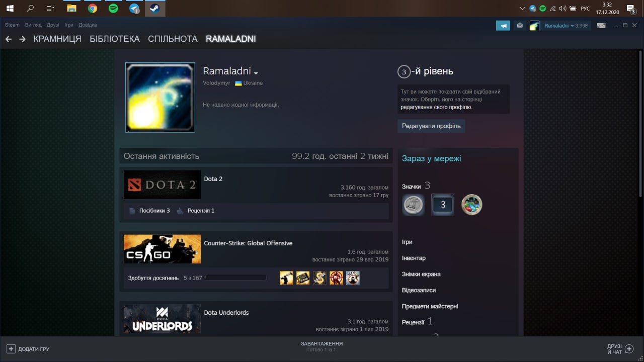This screenshot has height=362, width=644.
Task: Follow the редагування свого профілю link
Action: coord(436,107)
